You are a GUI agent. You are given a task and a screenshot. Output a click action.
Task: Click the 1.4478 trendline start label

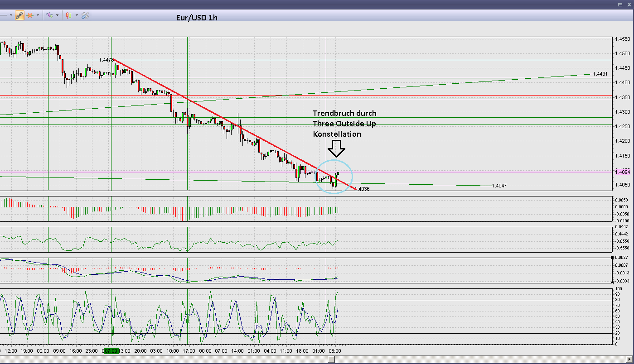tap(106, 60)
